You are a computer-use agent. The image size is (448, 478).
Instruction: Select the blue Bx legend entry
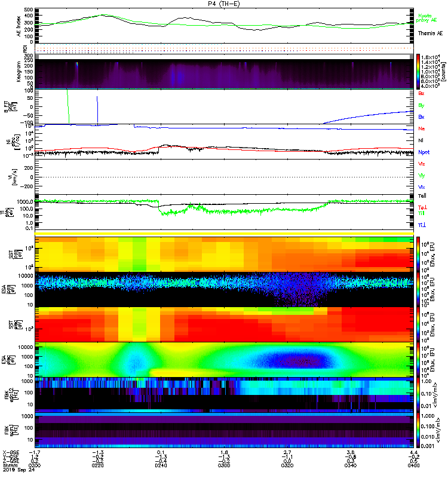421,117
